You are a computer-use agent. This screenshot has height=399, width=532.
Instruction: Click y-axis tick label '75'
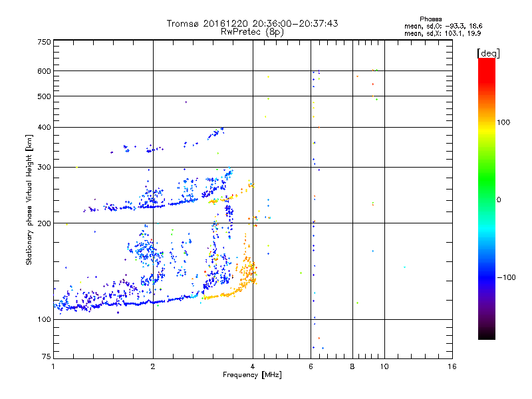pos(47,356)
